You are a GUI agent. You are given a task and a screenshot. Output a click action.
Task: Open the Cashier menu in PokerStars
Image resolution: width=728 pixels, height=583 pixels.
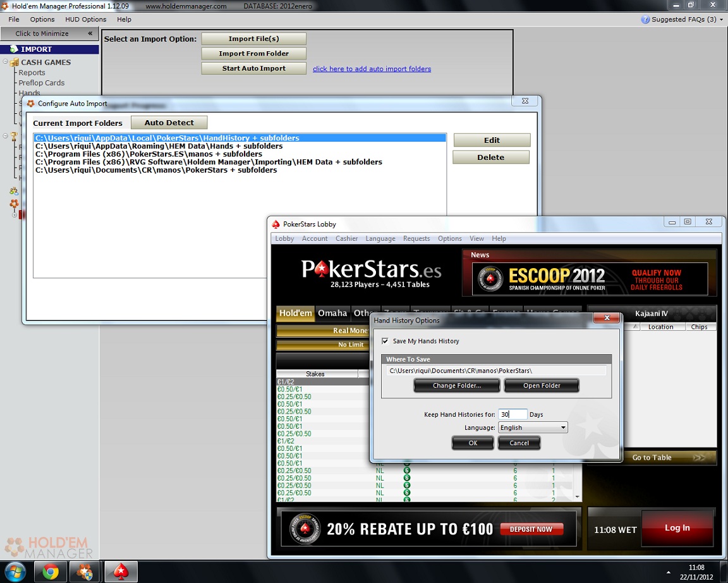[347, 238]
